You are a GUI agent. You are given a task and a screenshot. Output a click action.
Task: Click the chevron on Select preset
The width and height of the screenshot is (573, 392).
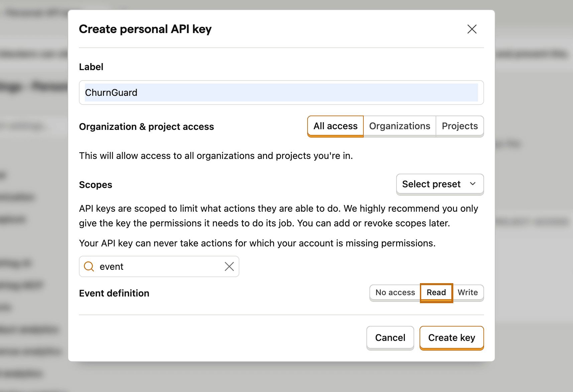(473, 184)
